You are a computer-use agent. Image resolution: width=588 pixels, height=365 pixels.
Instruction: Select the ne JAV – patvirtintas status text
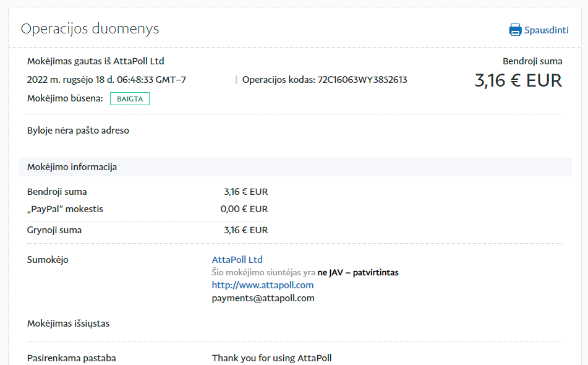tap(358, 272)
